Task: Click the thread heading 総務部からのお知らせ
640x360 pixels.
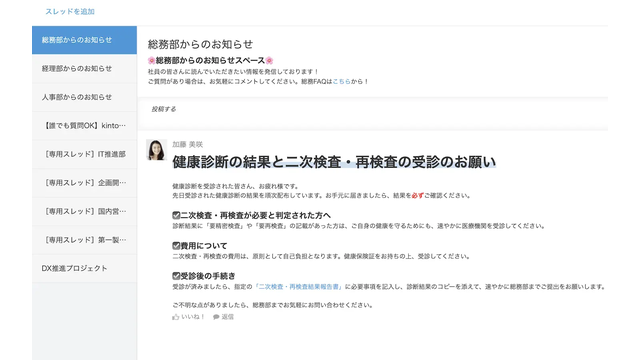Action: [200, 44]
